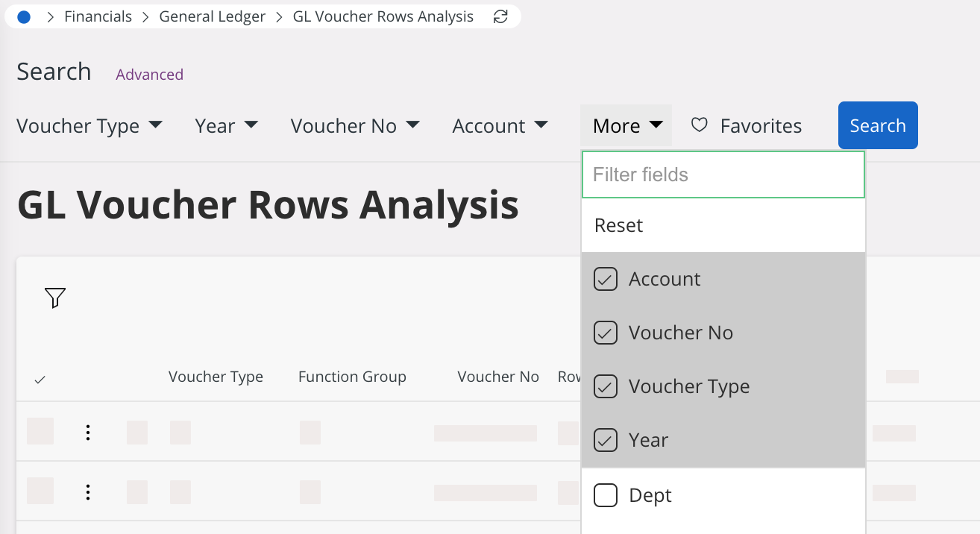The image size is (980, 534).
Task: Uncheck the Account field checkbox
Action: click(x=605, y=279)
